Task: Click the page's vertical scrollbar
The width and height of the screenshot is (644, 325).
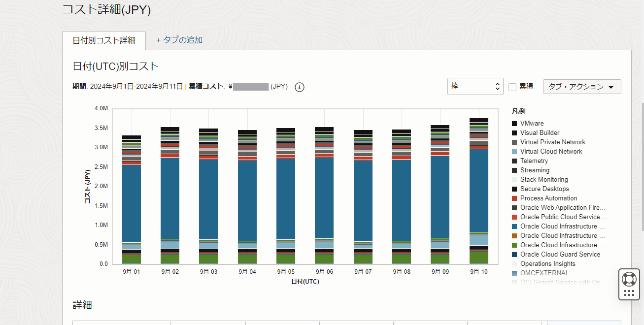Action: (x=642, y=167)
